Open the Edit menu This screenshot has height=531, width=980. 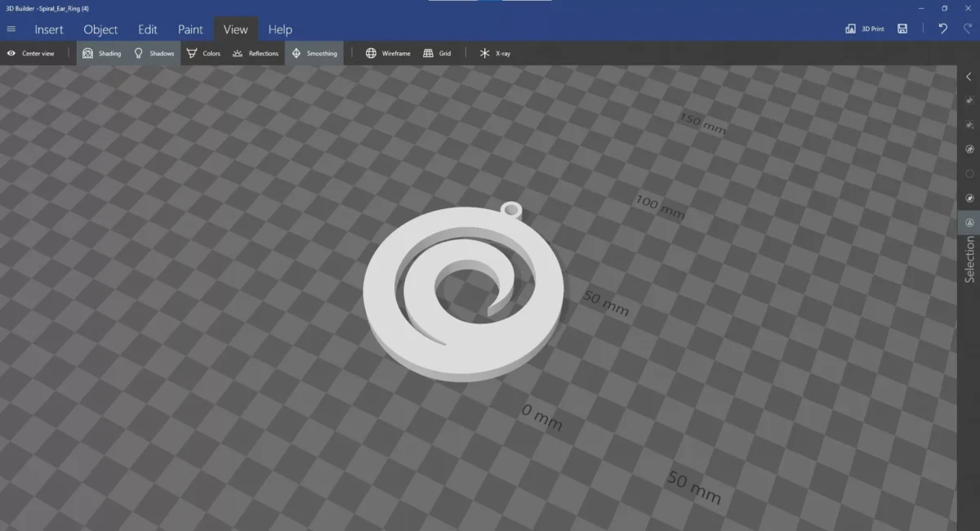[147, 29]
